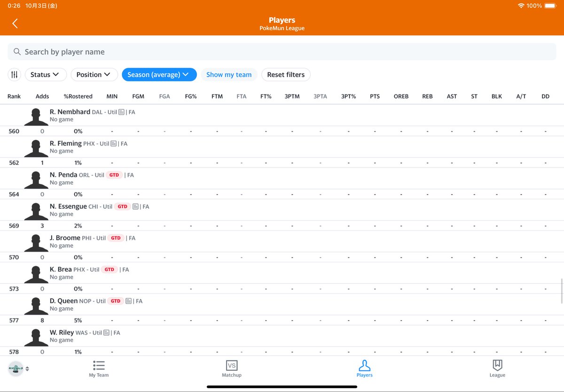564x392 pixels.
Task: Click the vertical scrollbar on the right edge
Action: 562,291
